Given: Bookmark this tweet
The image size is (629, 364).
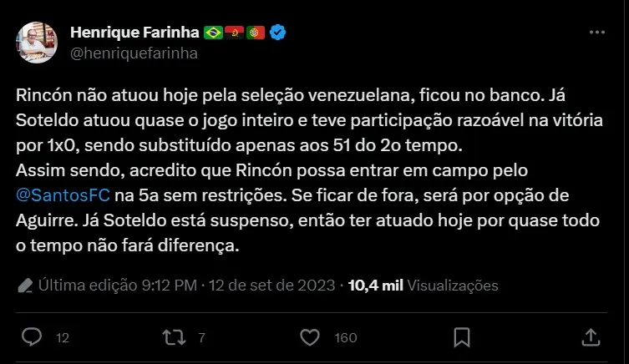Looking at the screenshot, I should [x=461, y=336].
